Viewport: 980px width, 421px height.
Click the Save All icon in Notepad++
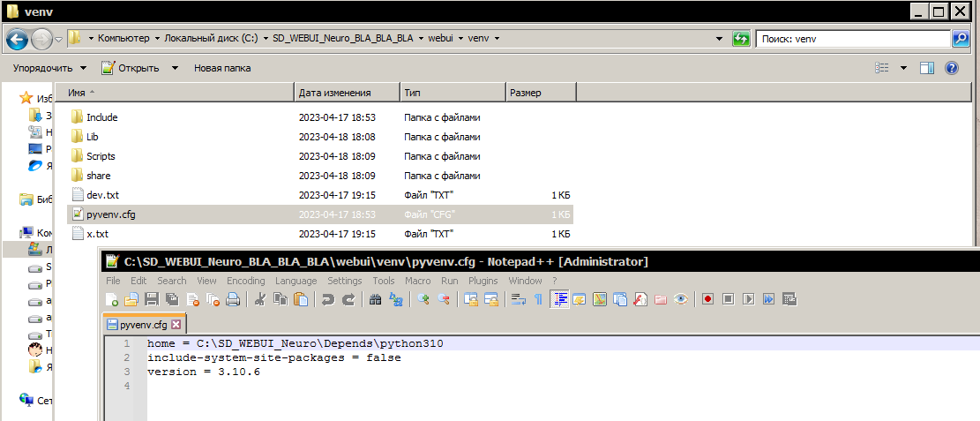pos(172,299)
